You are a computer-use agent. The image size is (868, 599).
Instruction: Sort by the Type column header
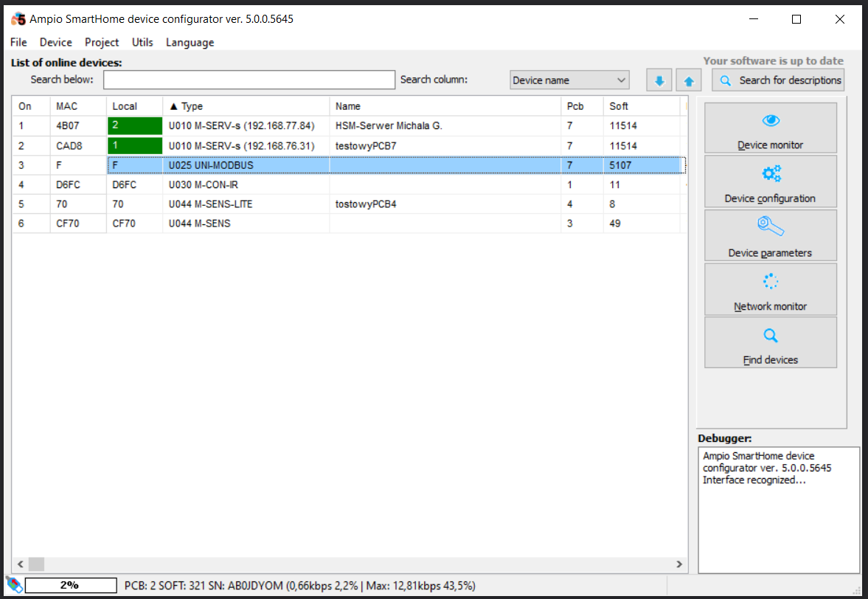click(x=246, y=106)
